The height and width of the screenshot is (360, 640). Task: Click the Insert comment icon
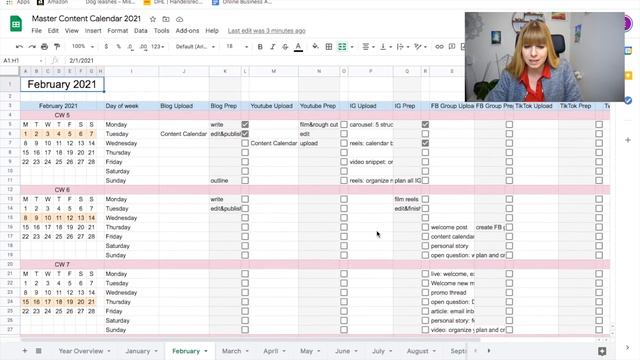[452, 47]
